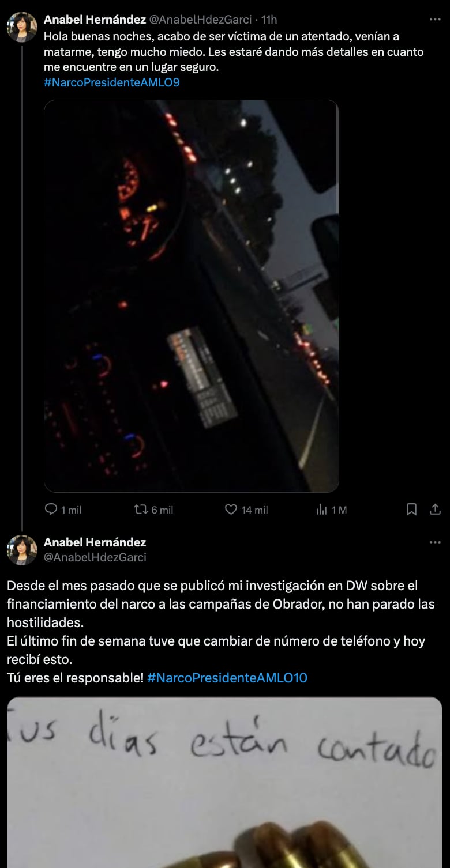Retweet the post with 6 mil reposts
This screenshot has height=868, width=450.
coord(140,510)
